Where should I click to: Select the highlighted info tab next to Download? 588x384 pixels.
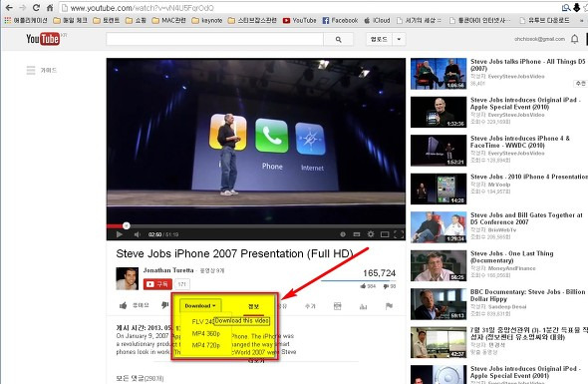[254, 306]
